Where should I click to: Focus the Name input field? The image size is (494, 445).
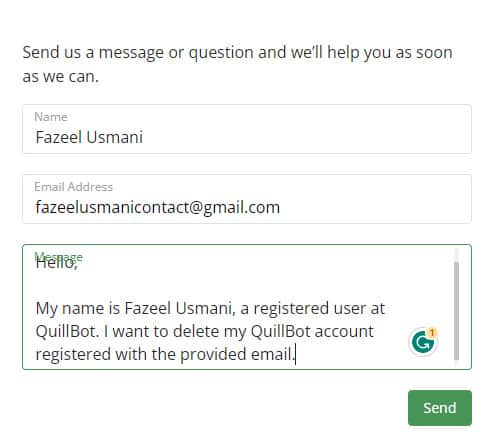tap(247, 129)
